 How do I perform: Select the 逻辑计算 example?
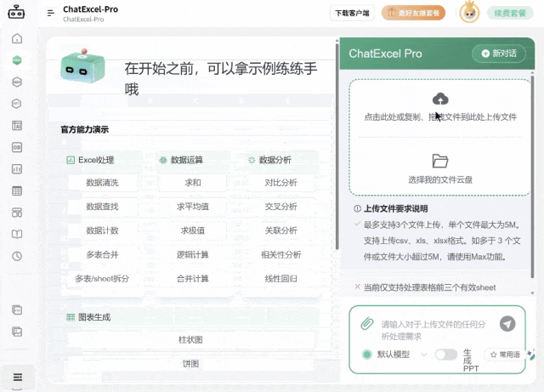coord(193,255)
